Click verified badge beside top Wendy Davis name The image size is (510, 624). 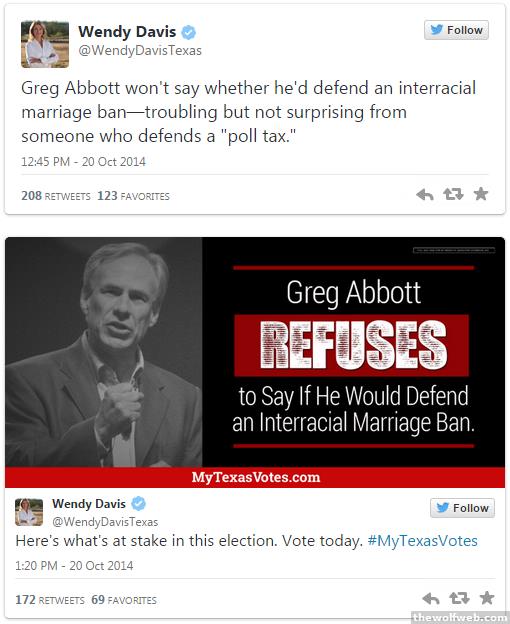[189, 32]
